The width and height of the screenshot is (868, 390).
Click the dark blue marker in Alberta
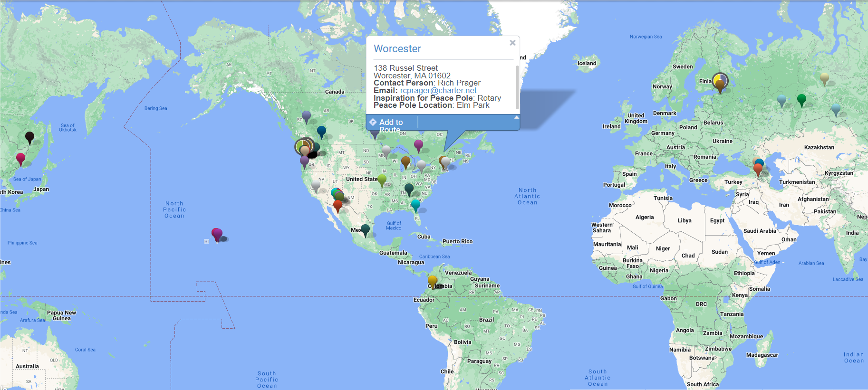pos(321,131)
